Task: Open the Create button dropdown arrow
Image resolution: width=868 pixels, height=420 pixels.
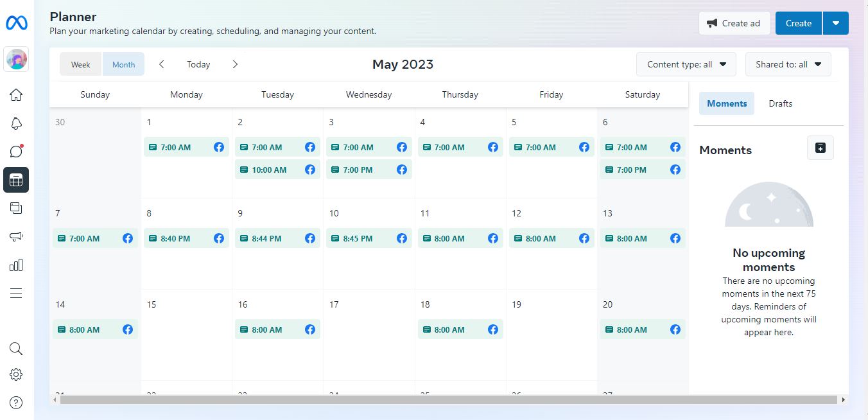Action: pyautogui.click(x=835, y=23)
